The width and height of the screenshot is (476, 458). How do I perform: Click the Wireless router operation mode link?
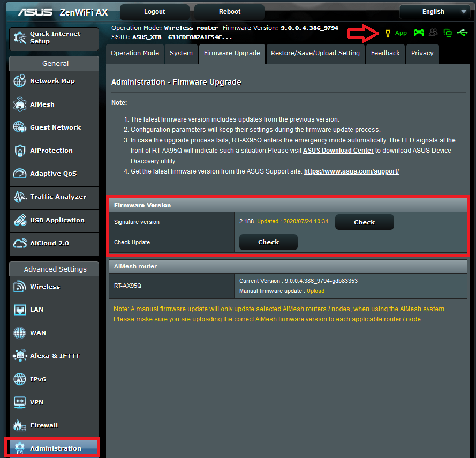pos(191,28)
